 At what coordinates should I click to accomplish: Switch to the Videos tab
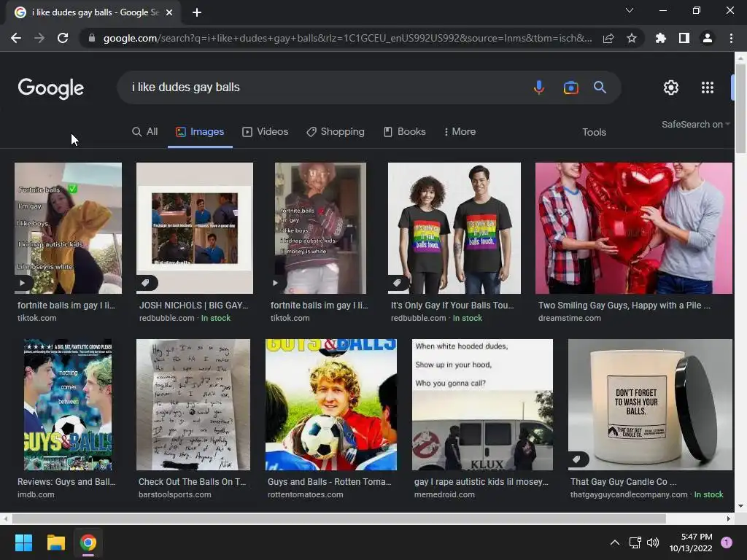point(266,132)
